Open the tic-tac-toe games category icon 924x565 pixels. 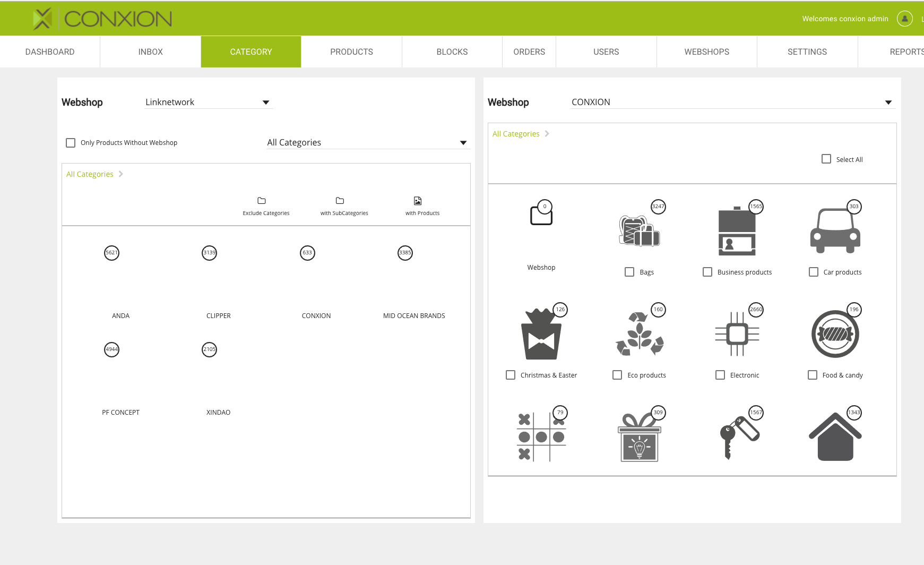pyautogui.click(x=541, y=437)
